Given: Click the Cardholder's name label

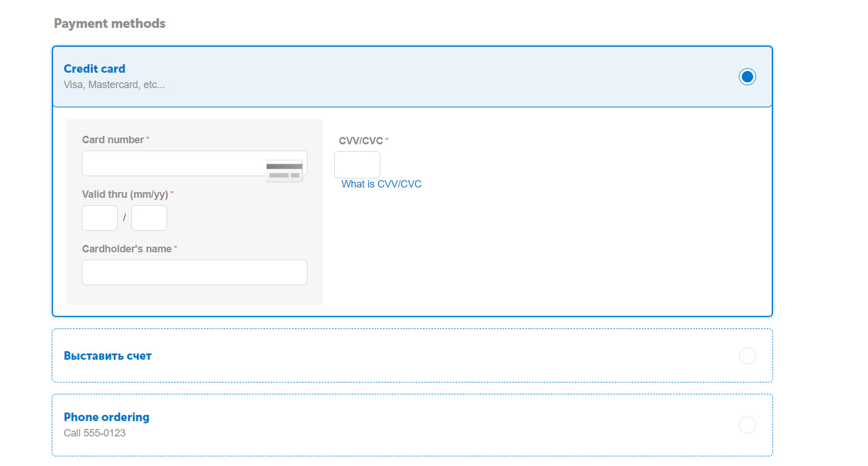Looking at the screenshot, I should pos(127,249).
